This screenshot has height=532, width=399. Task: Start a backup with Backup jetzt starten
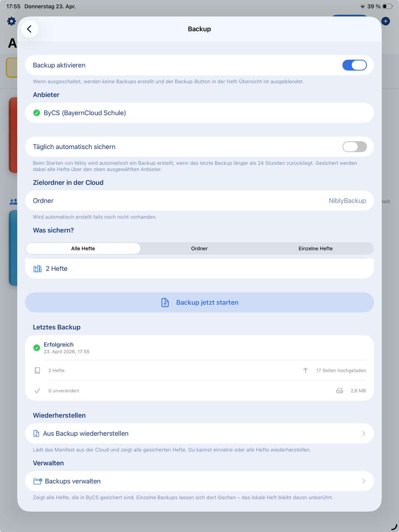click(199, 302)
